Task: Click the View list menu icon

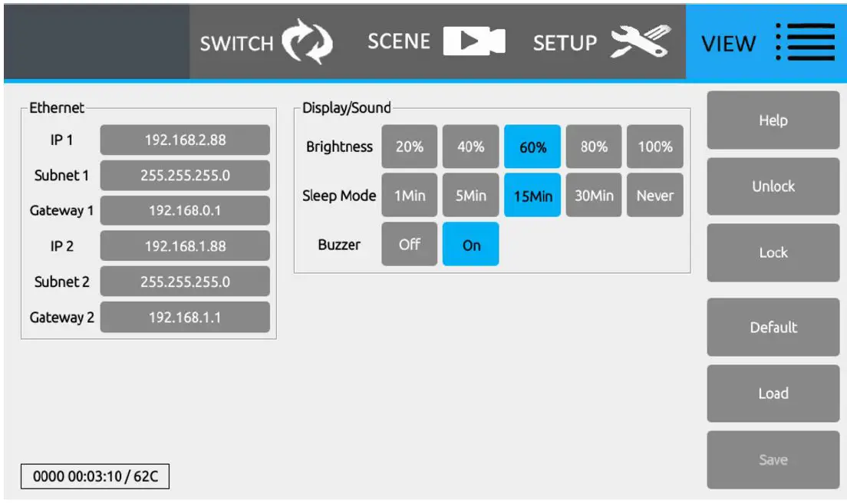Action: (x=805, y=42)
